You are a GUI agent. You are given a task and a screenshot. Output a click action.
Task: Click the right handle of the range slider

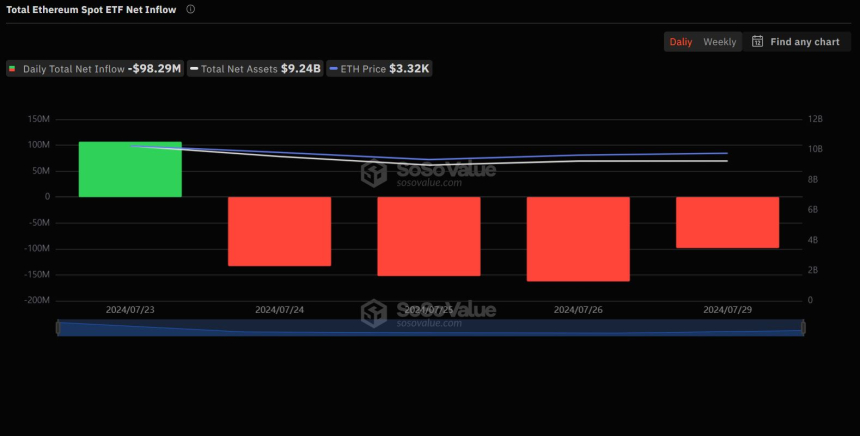(804, 327)
